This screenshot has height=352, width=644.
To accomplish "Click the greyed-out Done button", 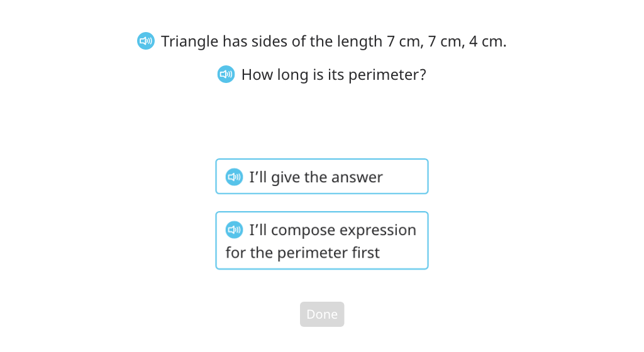I will coord(322,314).
